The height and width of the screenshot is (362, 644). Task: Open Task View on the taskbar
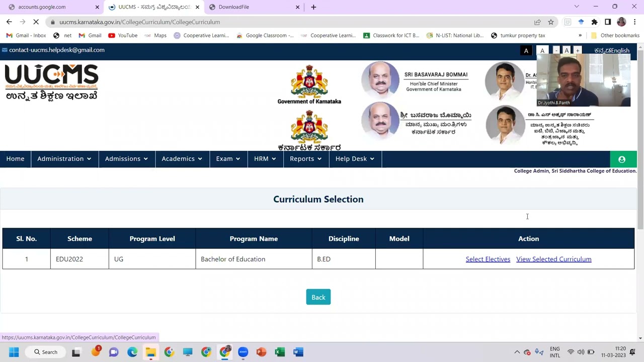[x=76, y=352]
